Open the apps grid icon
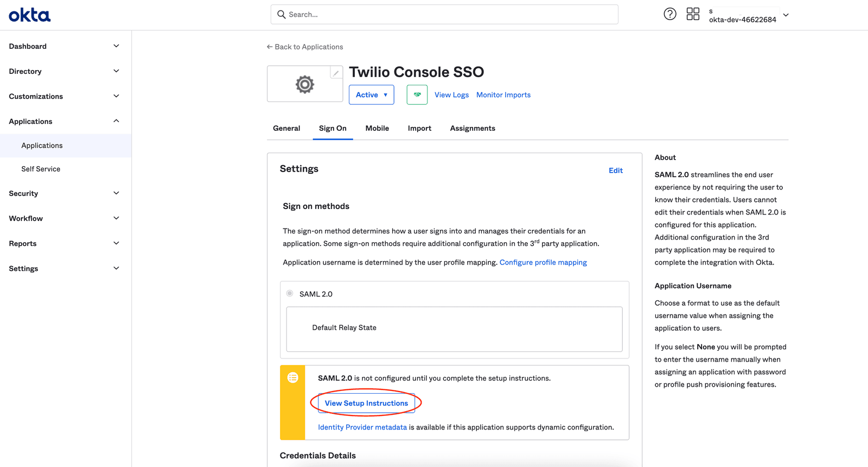 (x=693, y=14)
